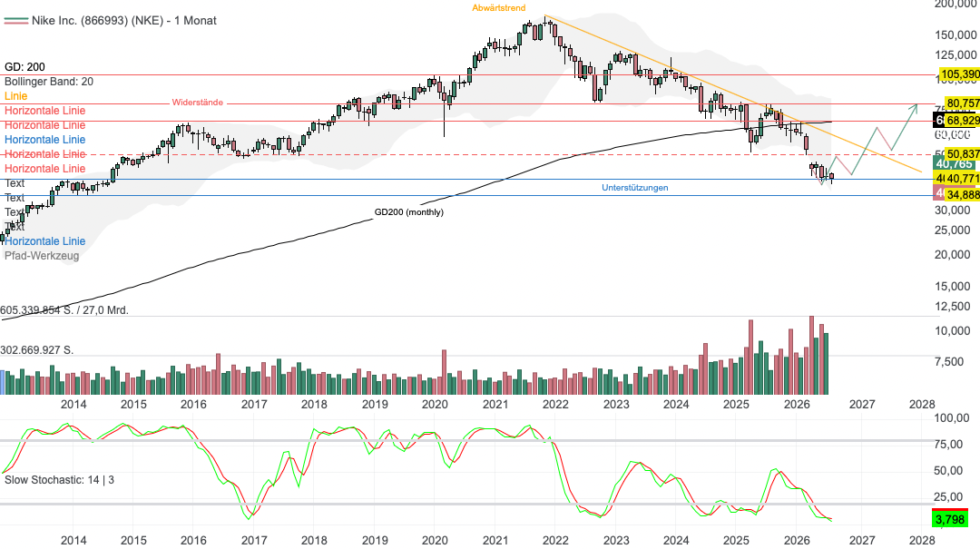
Task: Click 2028 on the volume chart time axis
Action: pos(922,405)
